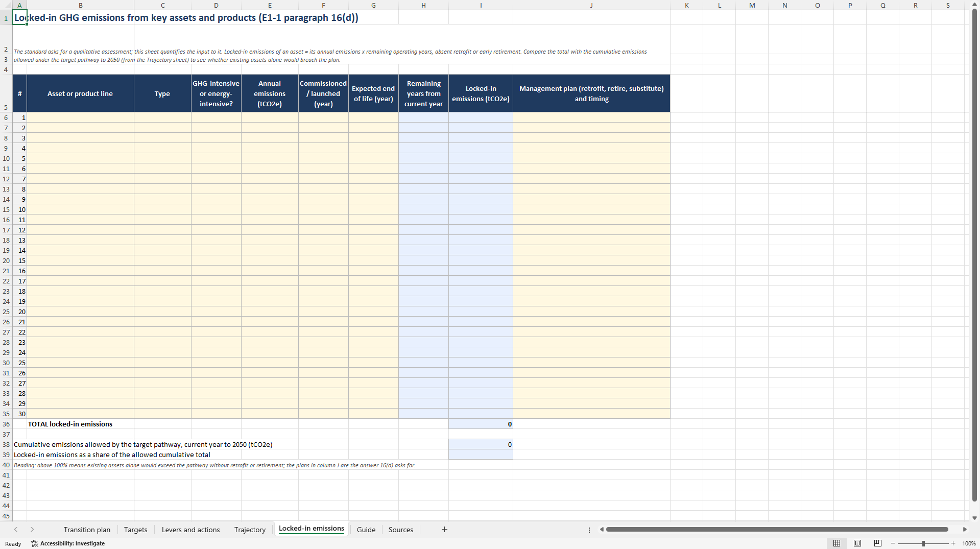Click the horizontal scrollbar thumb

coord(777,530)
